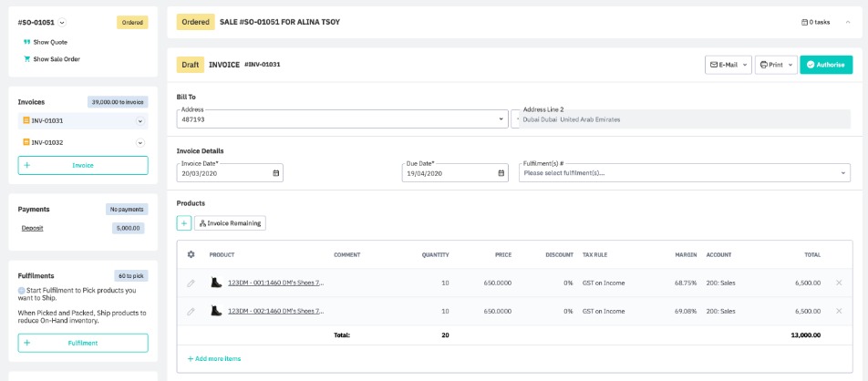
Task: Remove the first product line with X
Action: pos(839,283)
